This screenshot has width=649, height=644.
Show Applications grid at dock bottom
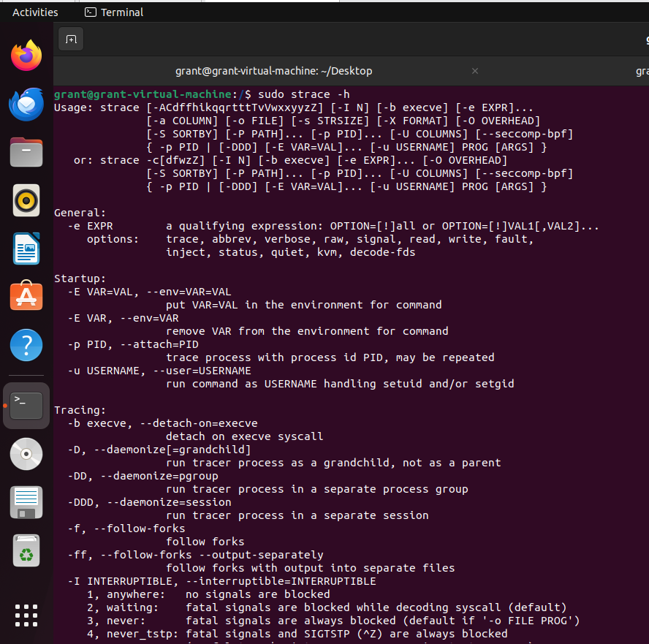click(26, 615)
